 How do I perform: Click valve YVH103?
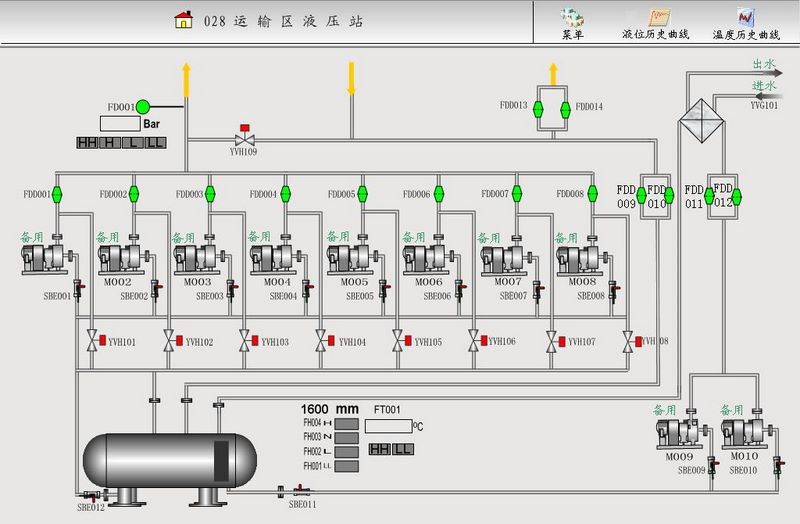click(249, 341)
